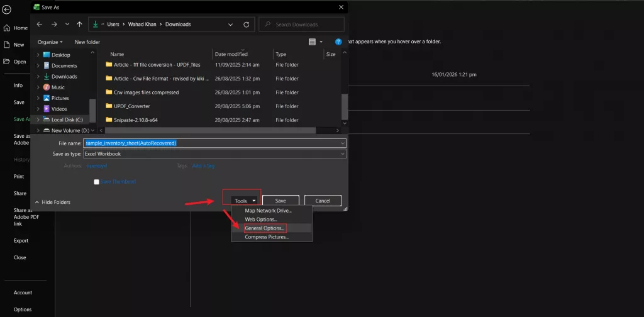Pick Map Network Drive from the Tools menu
The image size is (644, 317).
tap(268, 210)
